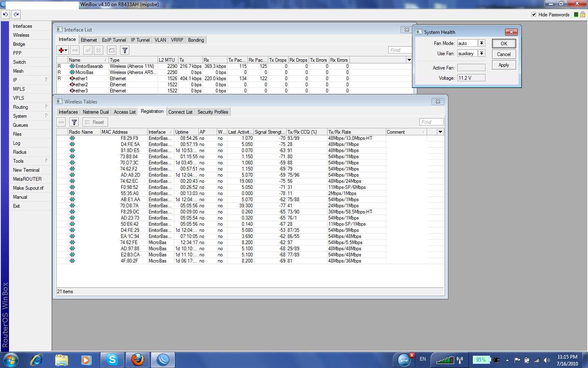Click the Filter funnel icon in Wireless Tables

[74, 122]
